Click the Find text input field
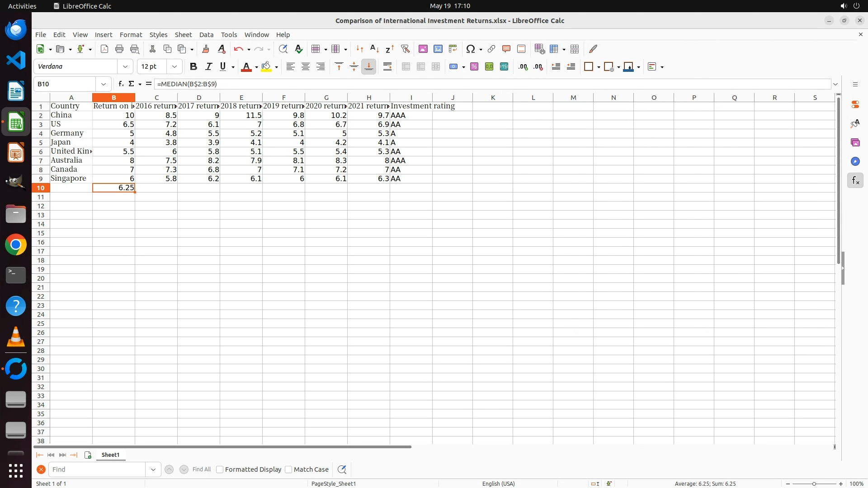868x488 pixels. coord(97,469)
